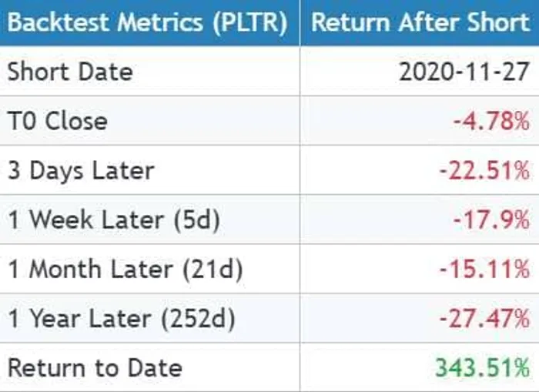539x392 pixels.
Task: Click the -15.11% return value
Action: [484, 269]
